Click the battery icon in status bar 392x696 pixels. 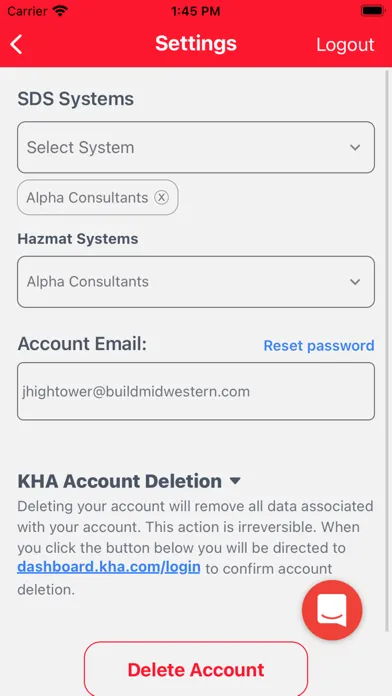pos(372,11)
